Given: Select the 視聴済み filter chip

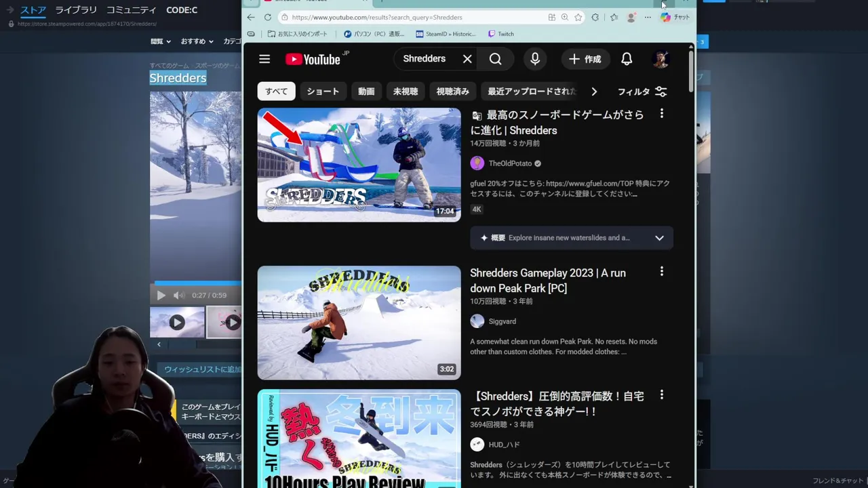Looking at the screenshot, I should click(x=452, y=91).
